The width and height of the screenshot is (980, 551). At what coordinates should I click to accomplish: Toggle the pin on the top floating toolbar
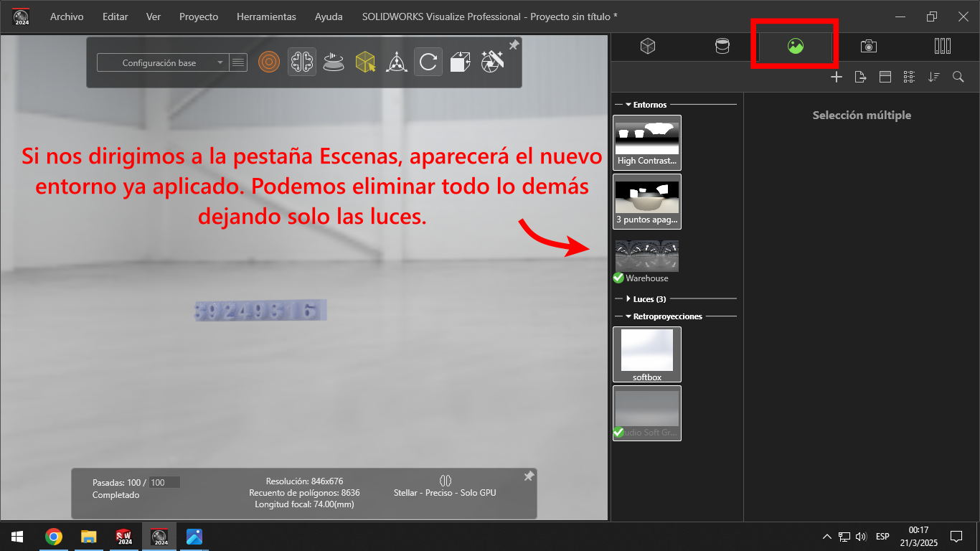pyautogui.click(x=514, y=45)
